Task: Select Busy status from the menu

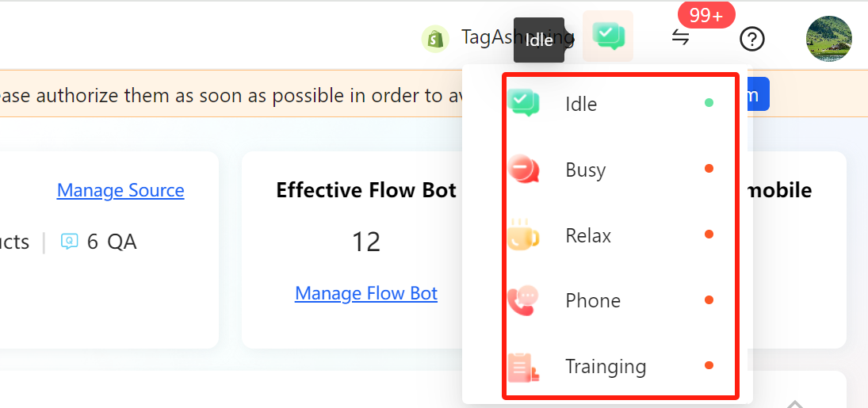Action: pyautogui.click(x=621, y=169)
